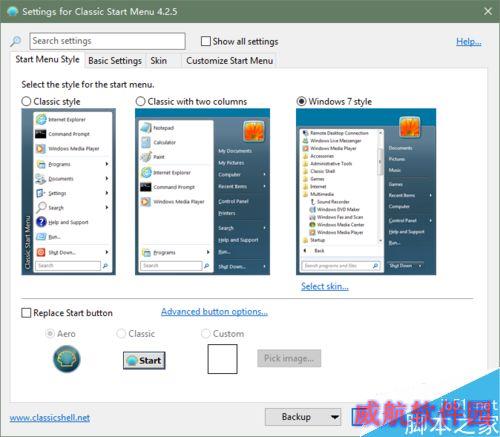Click the Classic Start button image

144,360
